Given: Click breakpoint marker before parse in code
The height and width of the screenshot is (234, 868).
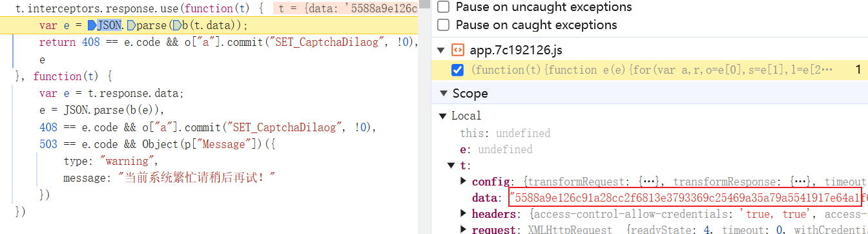Looking at the screenshot, I should click(131, 25).
